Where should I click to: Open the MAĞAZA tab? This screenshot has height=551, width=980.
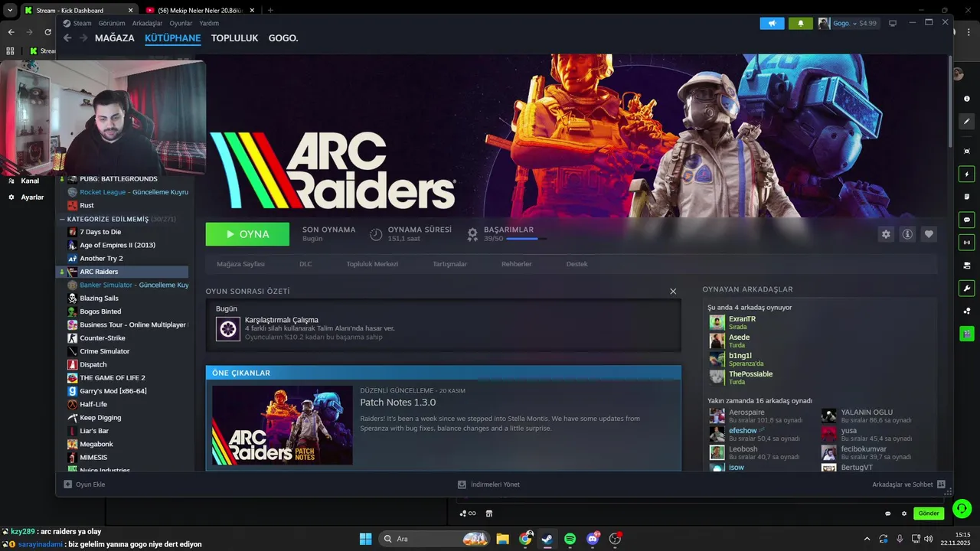(115, 37)
